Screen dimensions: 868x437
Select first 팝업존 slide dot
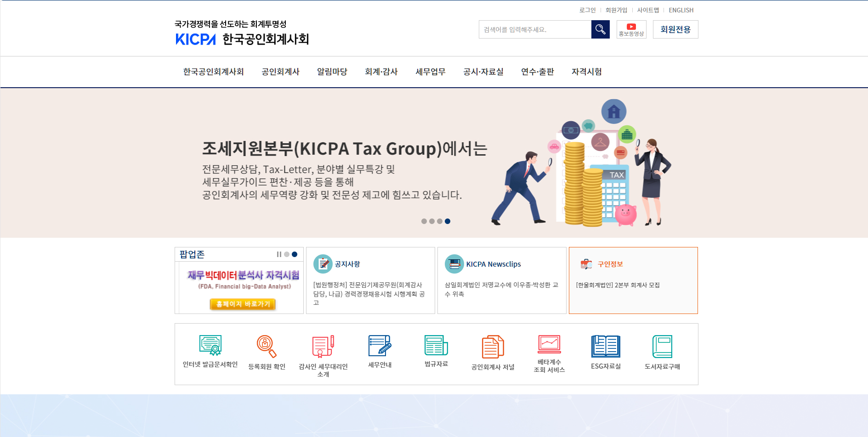(x=287, y=254)
